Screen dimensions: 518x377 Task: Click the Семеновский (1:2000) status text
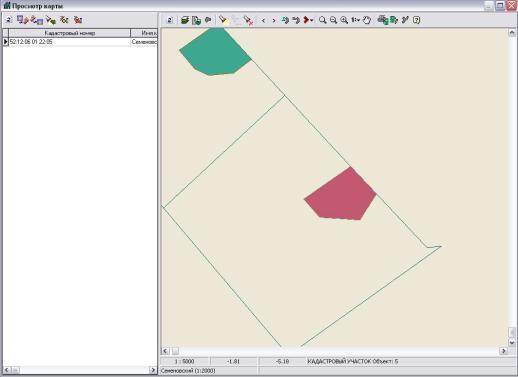pos(188,371)
